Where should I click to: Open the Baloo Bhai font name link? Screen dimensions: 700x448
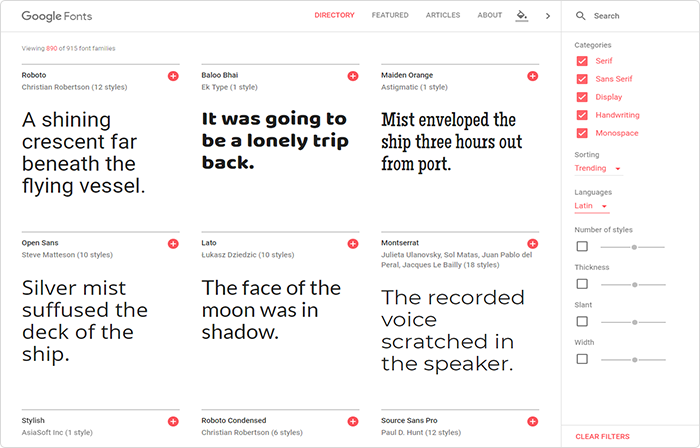click(x=220, y=75)
